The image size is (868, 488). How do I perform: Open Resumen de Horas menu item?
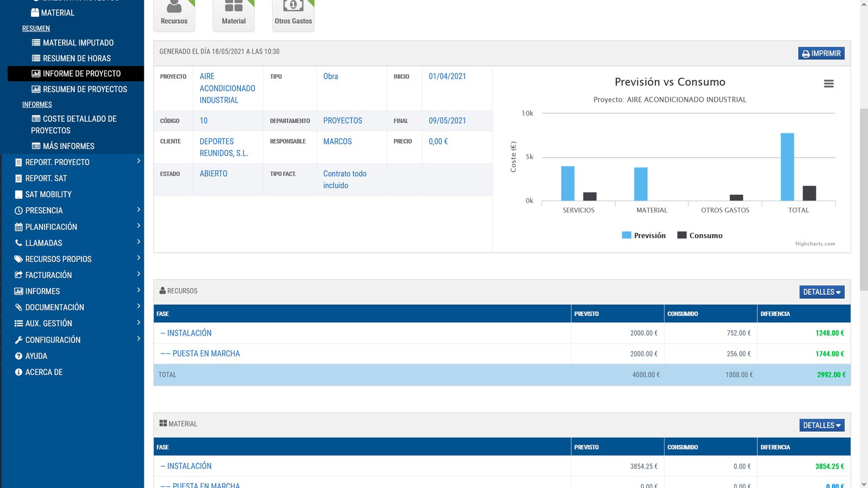coord(76,58)
